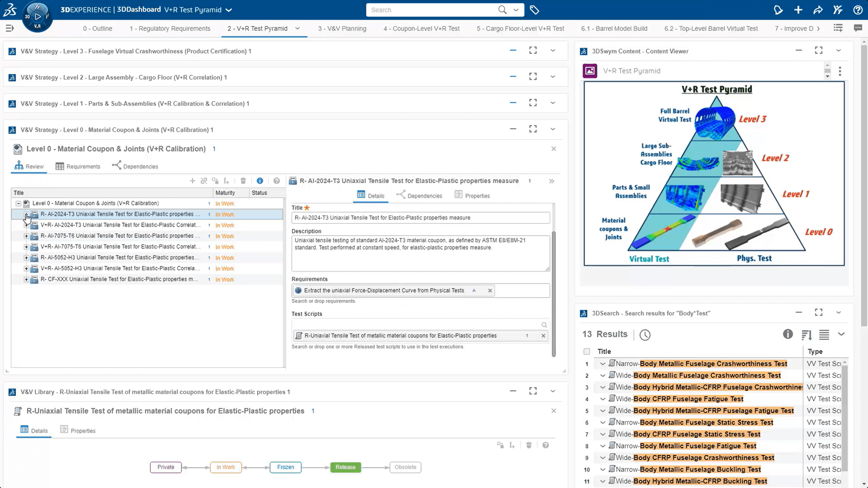Open the Level 3 Fuselage widget chevron menu

[552, 50]
